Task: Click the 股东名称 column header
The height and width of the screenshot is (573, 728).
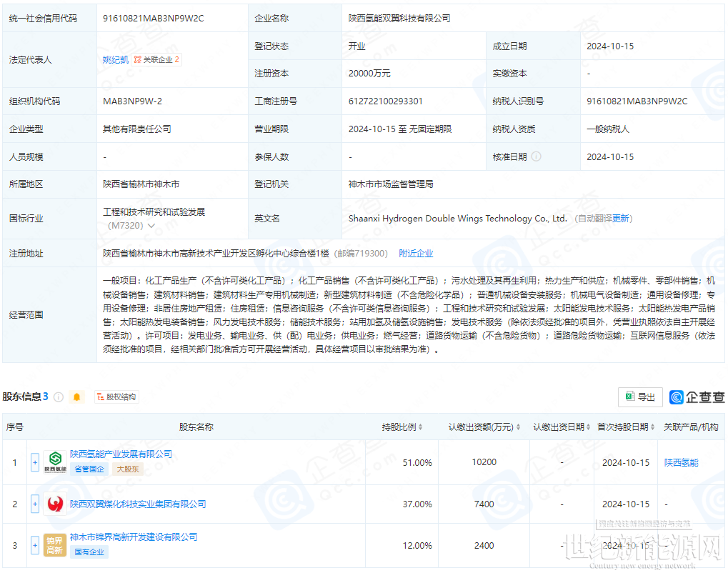Action: pyautogui.click(x=196, y=427)
